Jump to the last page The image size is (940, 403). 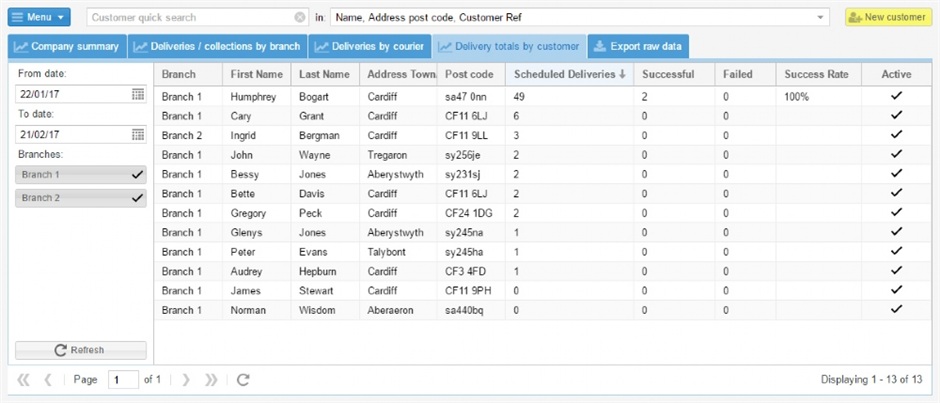point(211,380)
